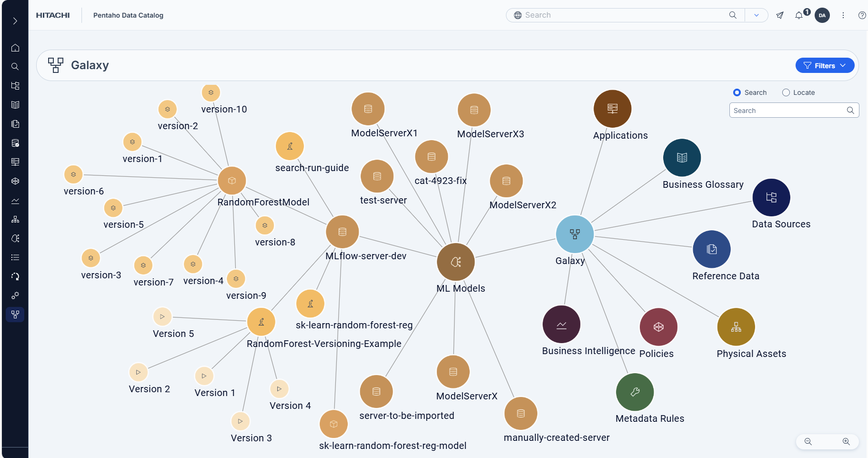The image size is (868, 458).
Task: Open the help question mark icon
Action: click(862, 15)
